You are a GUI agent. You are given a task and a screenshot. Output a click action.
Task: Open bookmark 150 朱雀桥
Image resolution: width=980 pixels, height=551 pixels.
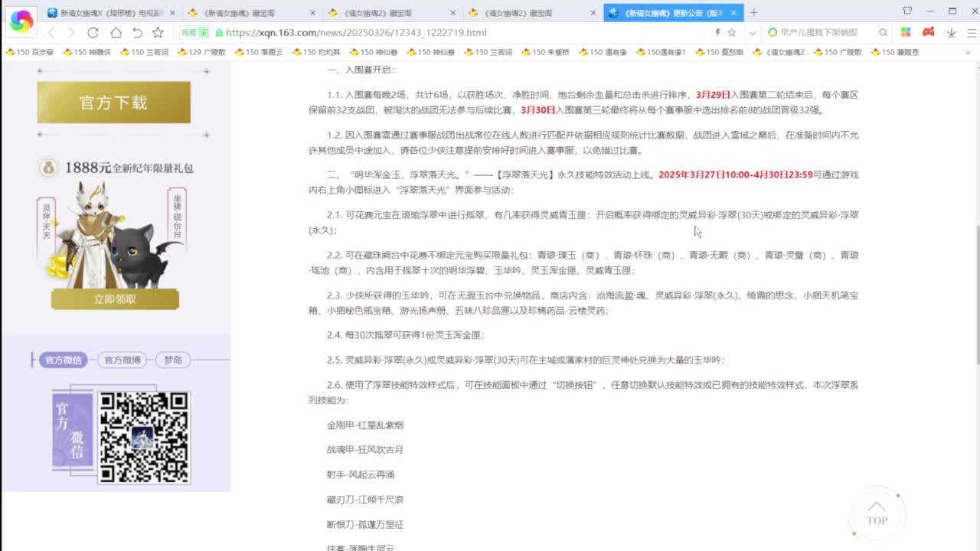547,52
